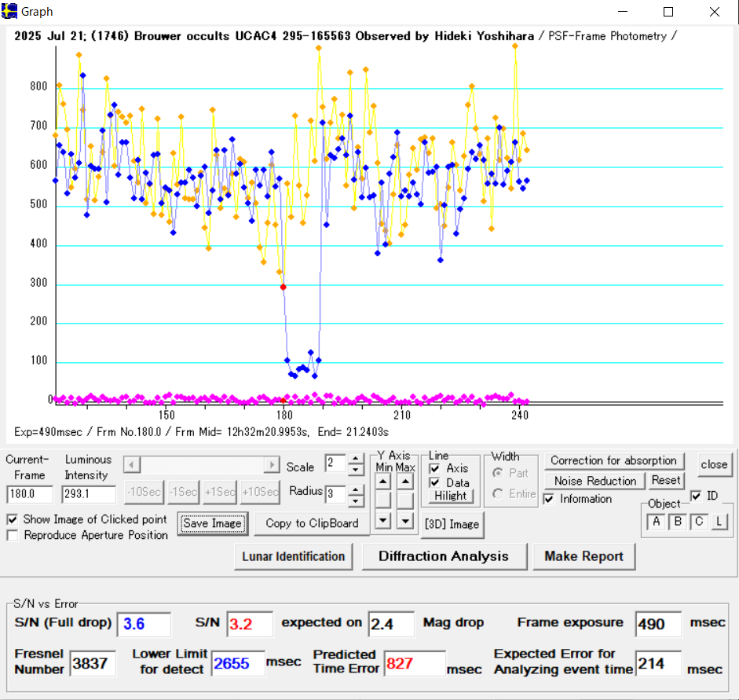Viewport: 739px width, 700px height.
Task: Toggle Show Image of Clicked point
Action: click(x=13, y=519)
